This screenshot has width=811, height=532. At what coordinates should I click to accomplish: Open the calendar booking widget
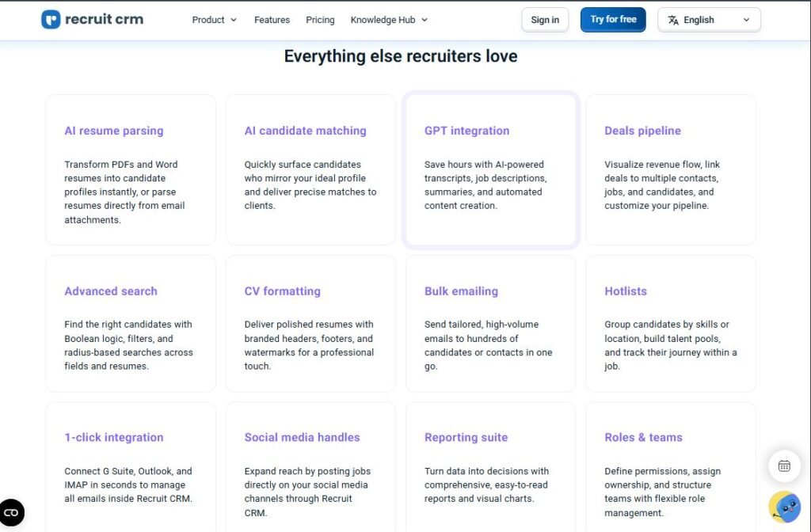pos(784,466)
